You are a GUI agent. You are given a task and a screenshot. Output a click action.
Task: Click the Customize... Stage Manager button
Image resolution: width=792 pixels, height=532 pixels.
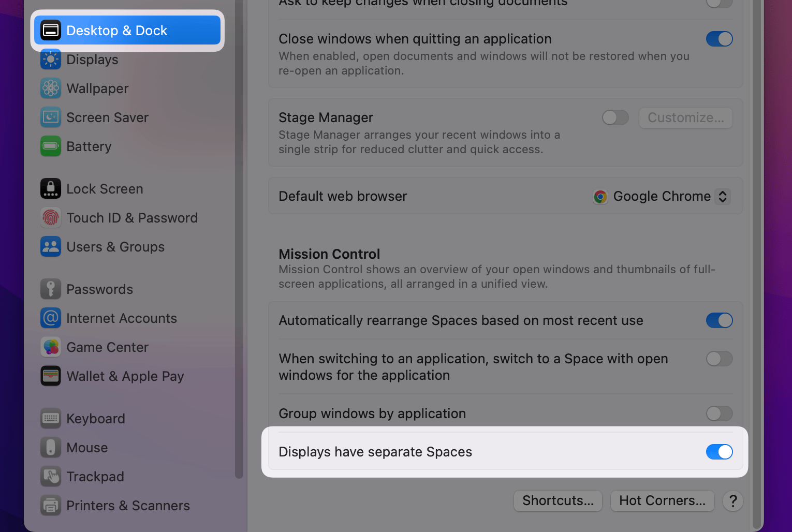686,117
